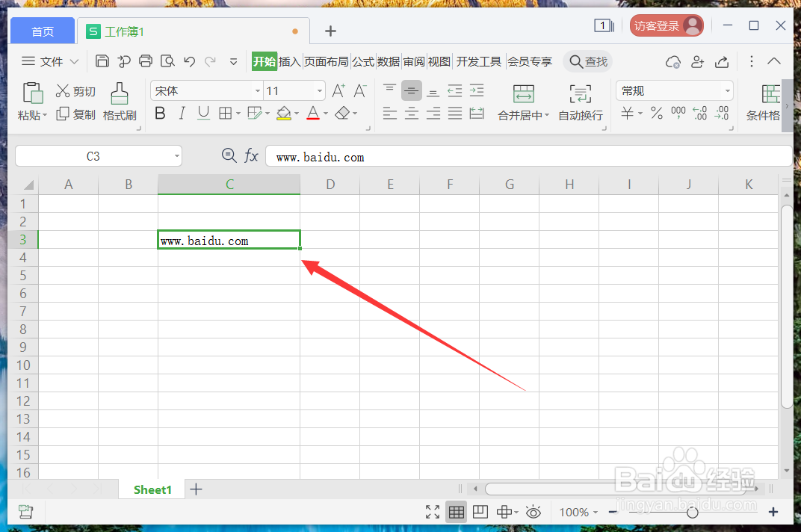Increase font size with A+ icon
801x532 pixels.
click(x=338, y=91)
